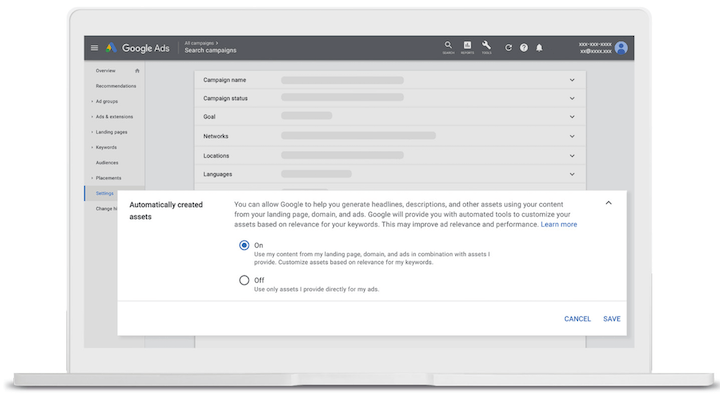This screenshot has width=720, height=394.
Task: Open Audiences in the sidebar
Action: point(107,163)
